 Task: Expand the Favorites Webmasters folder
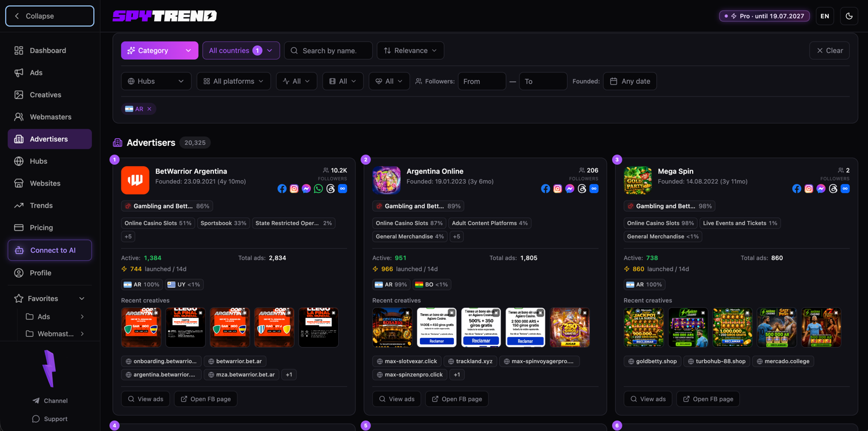pyautogui.click(x=82, y=334)
